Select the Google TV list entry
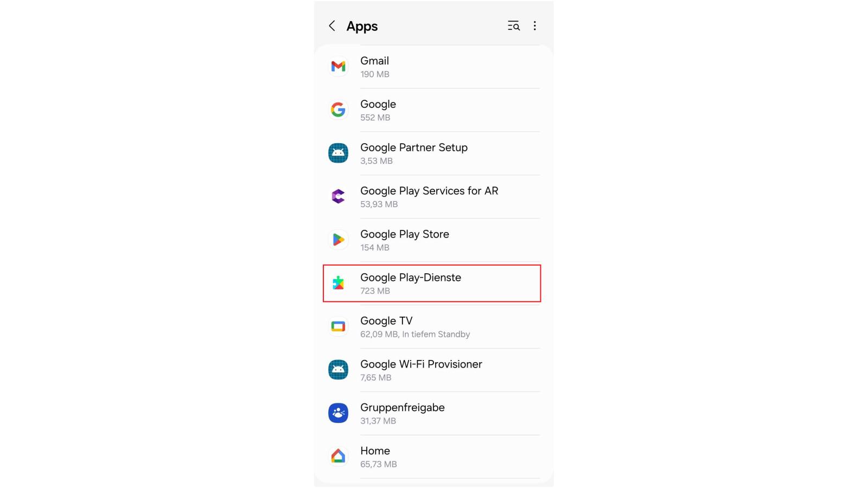868x488 pixels. pos(433,327)
